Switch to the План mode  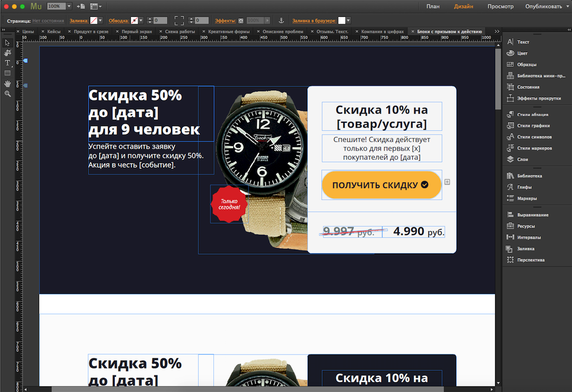click(x=433, y=6)
